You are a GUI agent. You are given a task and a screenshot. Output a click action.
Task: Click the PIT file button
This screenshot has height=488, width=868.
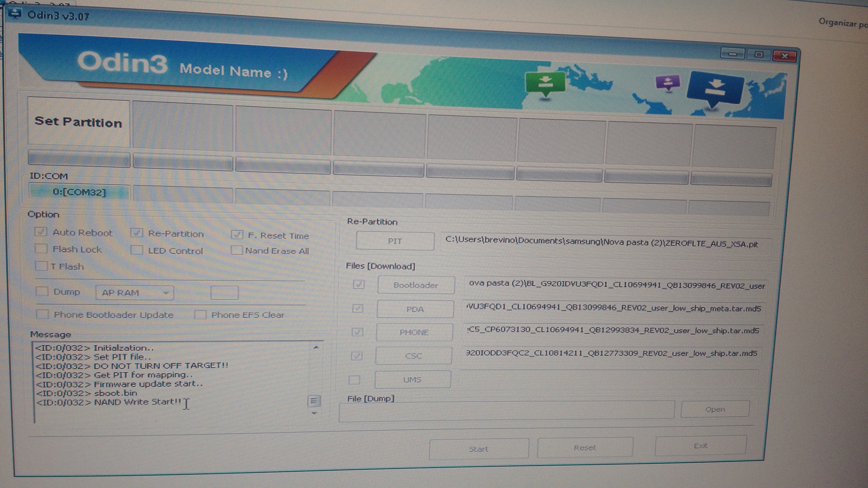tap(395, 241)
